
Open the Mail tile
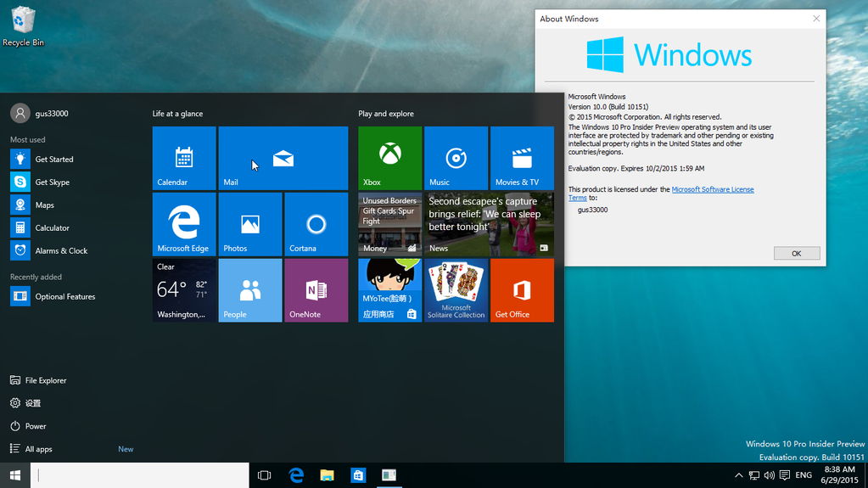click(x=283, y=158)
